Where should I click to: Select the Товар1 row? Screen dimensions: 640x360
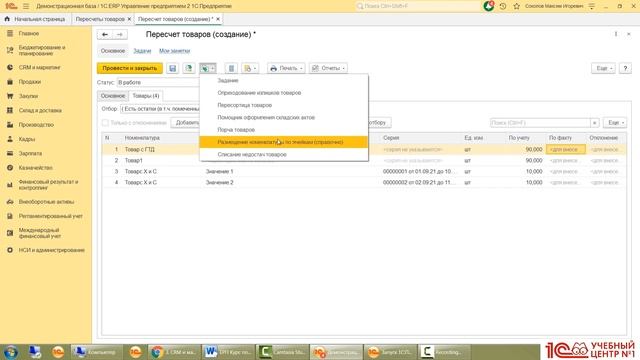pyautogui.click(x=363, y=160)
